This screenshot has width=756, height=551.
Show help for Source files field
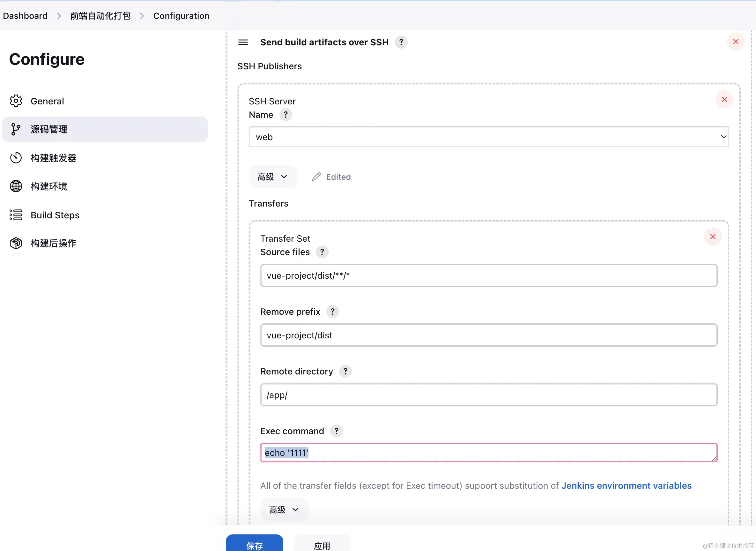click(x=322, y=252)
